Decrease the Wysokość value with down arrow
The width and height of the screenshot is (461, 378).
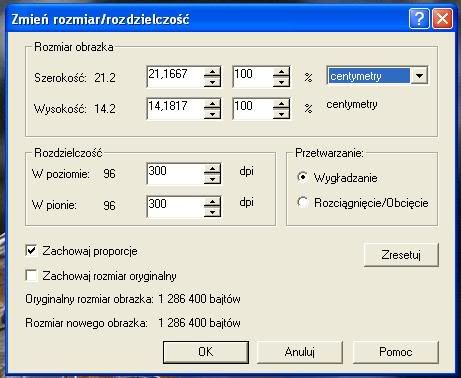(x=212, y=114)
